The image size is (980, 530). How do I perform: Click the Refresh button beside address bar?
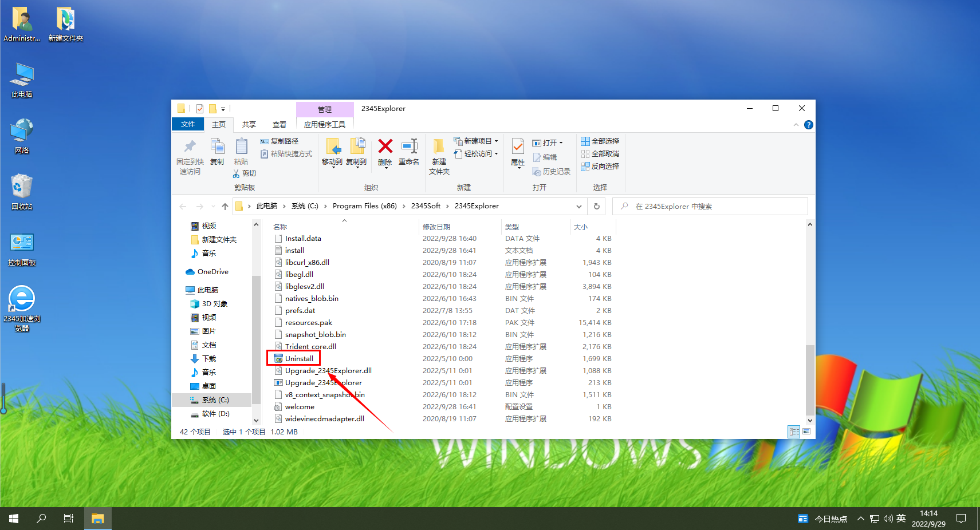[596, 206]
